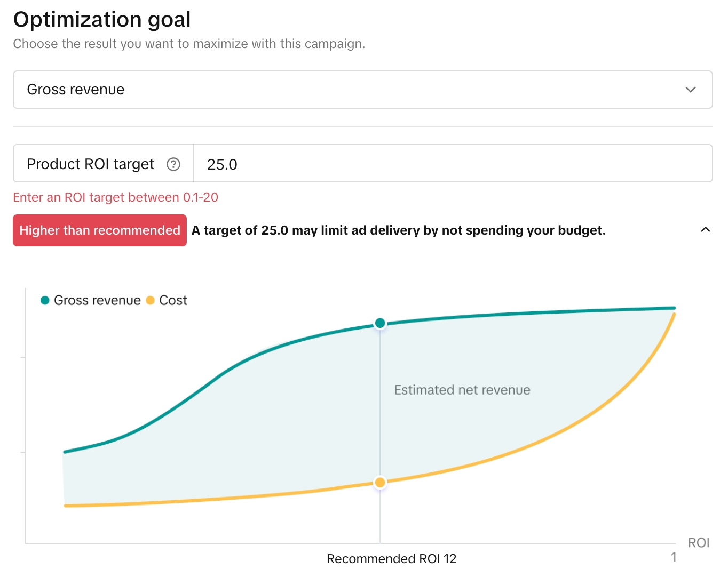The height and width of the screenshot is (577, 728).
Task: Toggle the Gross revenue legend label
Action: pos(97,300)
